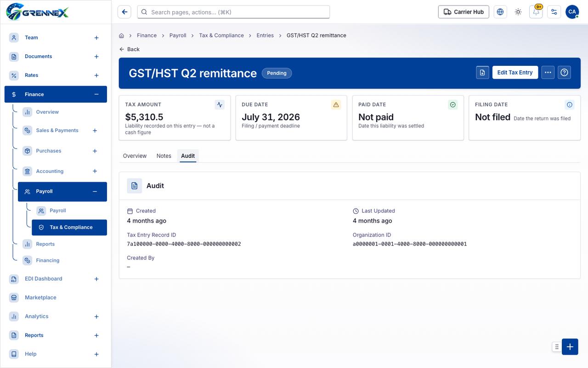Expand the Rates sidebar section
Screen dimensions: 588x368
pyautogui.click(x=96, y=75)
